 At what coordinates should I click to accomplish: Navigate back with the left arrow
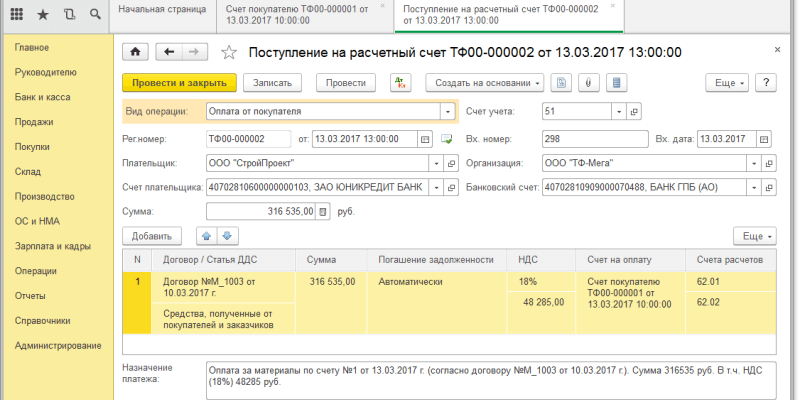[x=168, y=52]
